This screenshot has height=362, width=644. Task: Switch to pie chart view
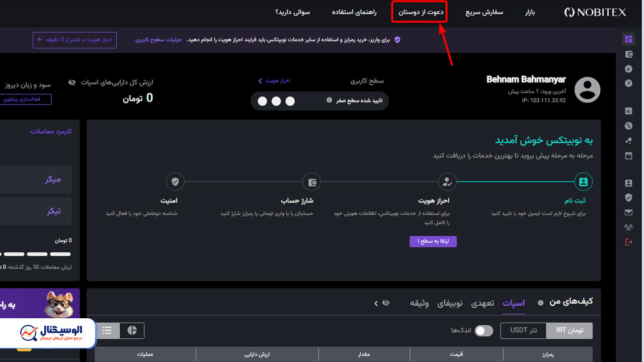[x=132, y=330]
